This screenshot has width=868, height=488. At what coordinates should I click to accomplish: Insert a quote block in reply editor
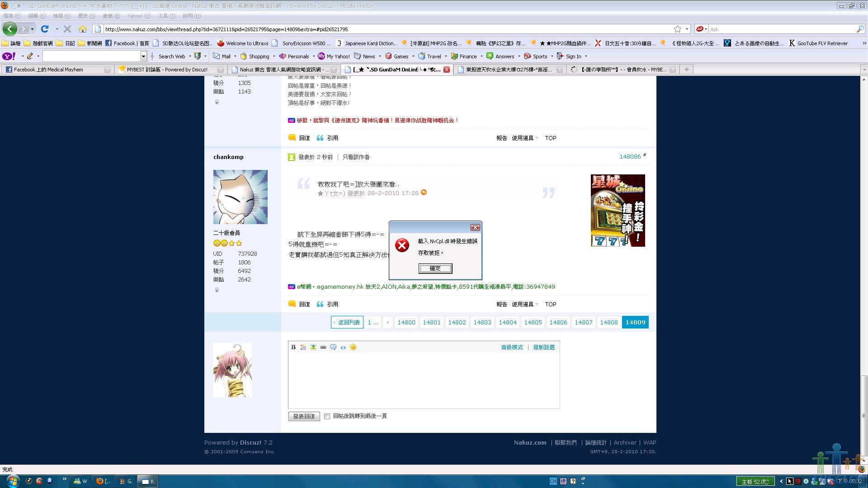tap(333, 347)
